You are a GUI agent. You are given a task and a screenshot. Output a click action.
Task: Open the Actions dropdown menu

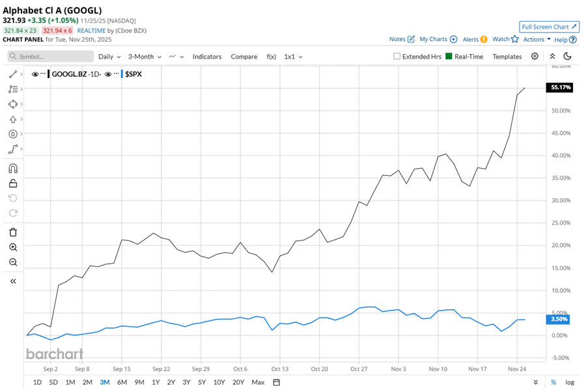tap(537, 40)
